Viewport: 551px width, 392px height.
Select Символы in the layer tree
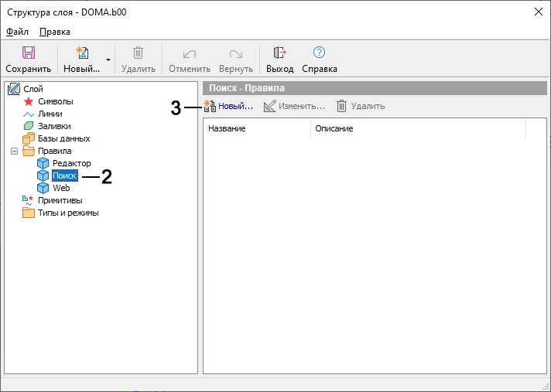pos(55,101)
